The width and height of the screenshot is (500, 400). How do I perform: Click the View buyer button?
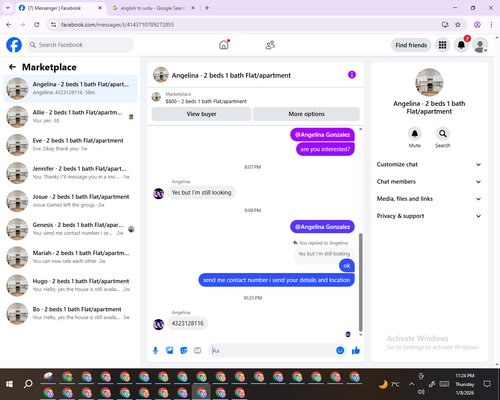[x=201, y=114]
